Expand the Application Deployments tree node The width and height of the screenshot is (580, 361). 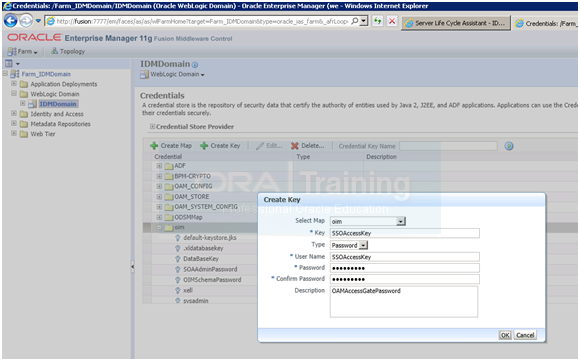pos(14,84)
